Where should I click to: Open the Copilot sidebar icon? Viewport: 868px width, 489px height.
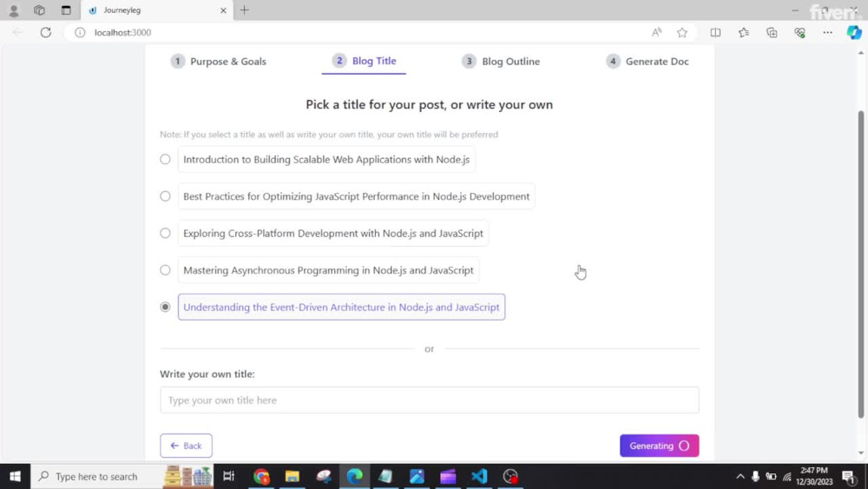[x=853, y=33]
